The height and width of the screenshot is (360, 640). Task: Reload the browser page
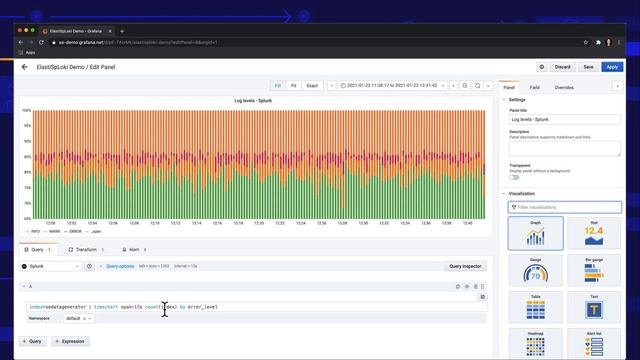[41, 42]
